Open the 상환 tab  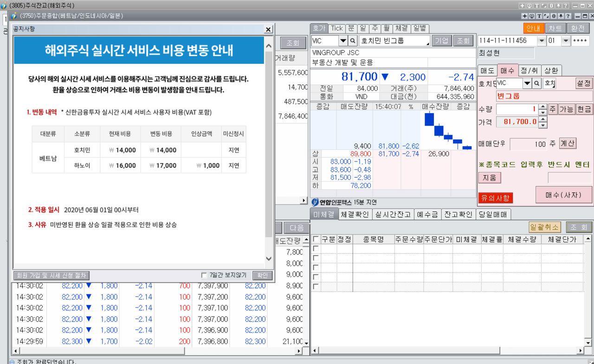(551, 70)
